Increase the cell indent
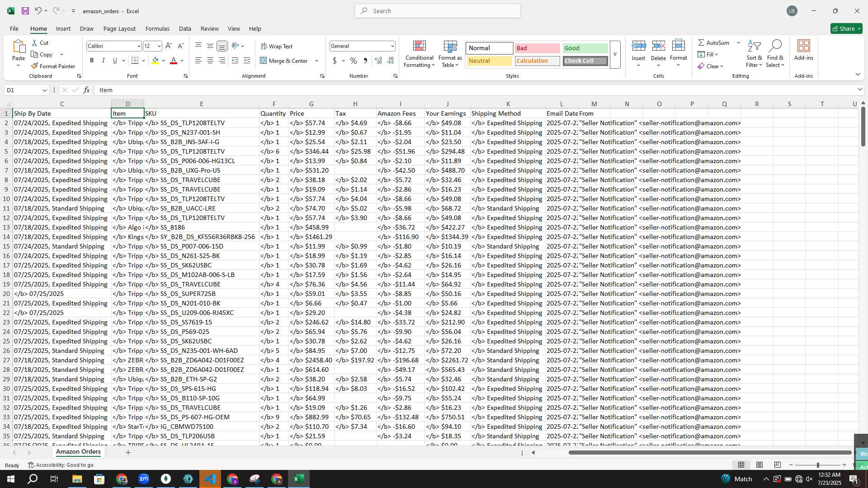The image size is (868, 488). pyautogui.click(x=247, y=61)
